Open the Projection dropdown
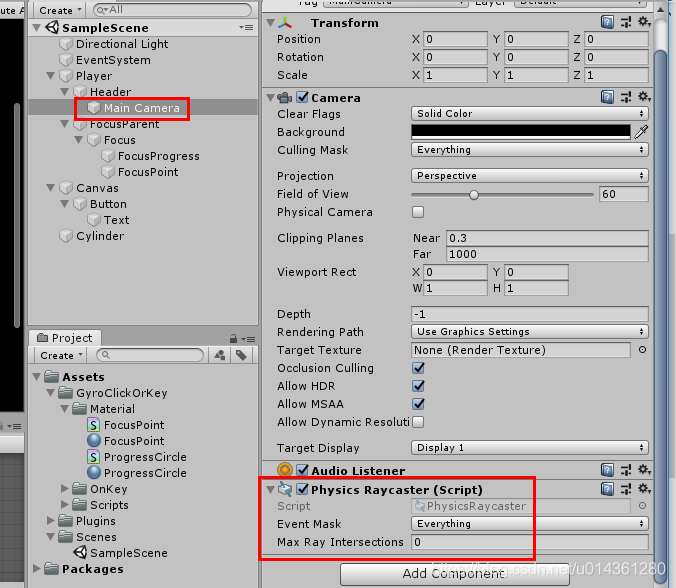 (529, 175)
